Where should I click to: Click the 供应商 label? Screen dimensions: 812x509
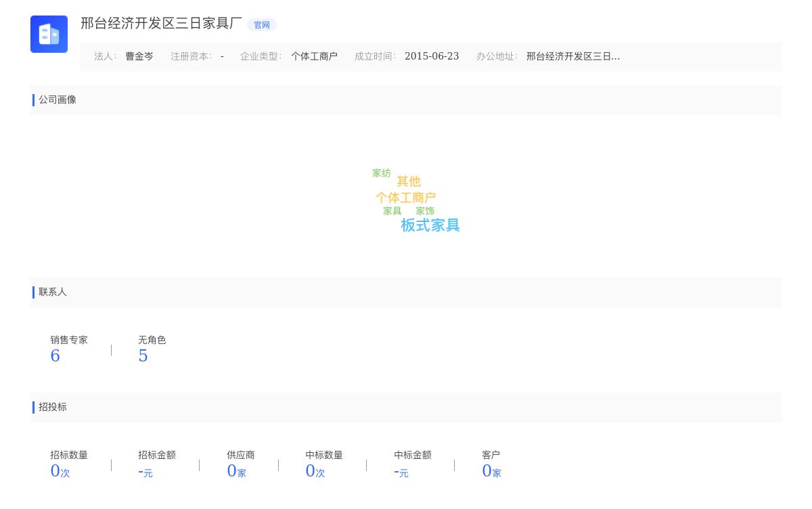tap(241, 456)
